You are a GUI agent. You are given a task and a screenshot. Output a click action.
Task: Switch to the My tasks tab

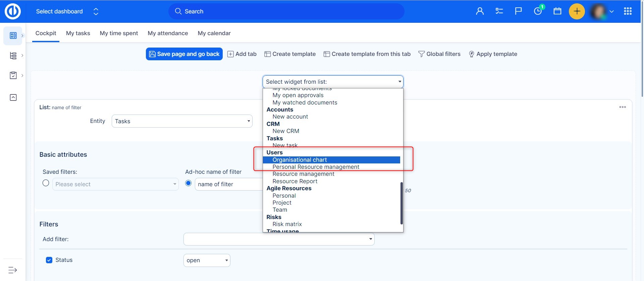tap(78, 33)
